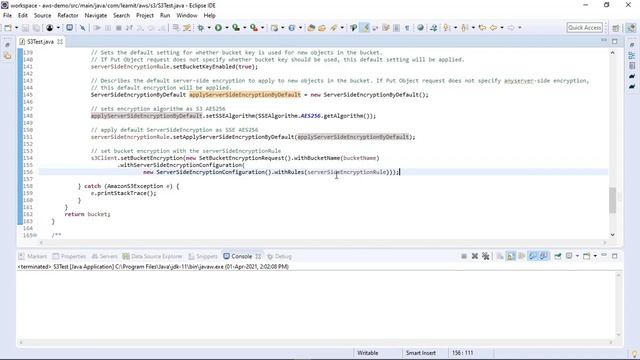Screen dimensions: 640x360
Task: Click the Save disk icon
Action: pos(25,28)
